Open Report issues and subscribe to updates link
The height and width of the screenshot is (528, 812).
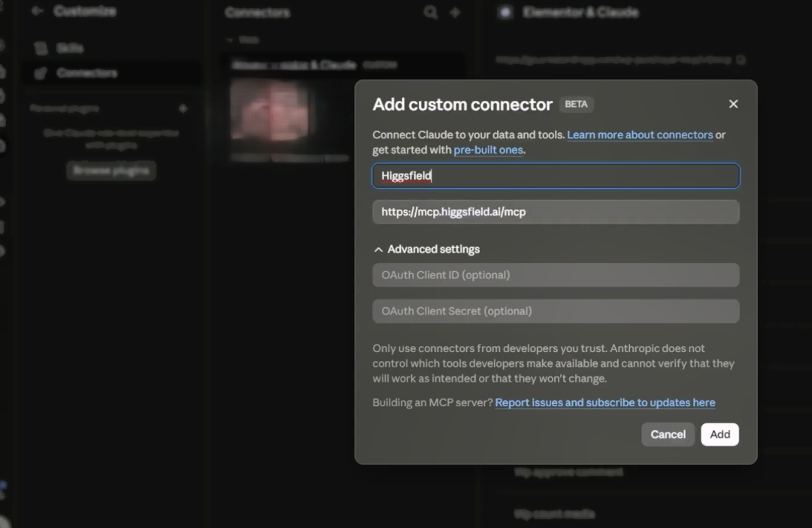(x=604, y=402)
